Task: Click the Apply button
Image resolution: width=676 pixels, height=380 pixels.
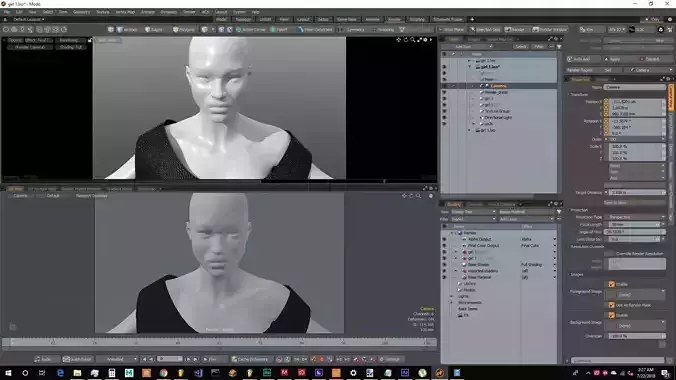Action: 615,59
